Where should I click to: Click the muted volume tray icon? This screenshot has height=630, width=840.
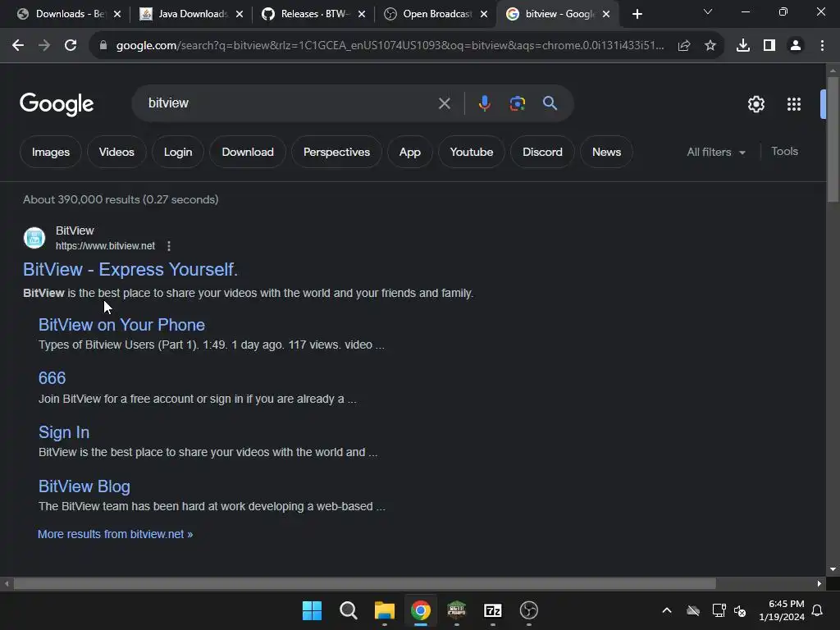(740, 610)
